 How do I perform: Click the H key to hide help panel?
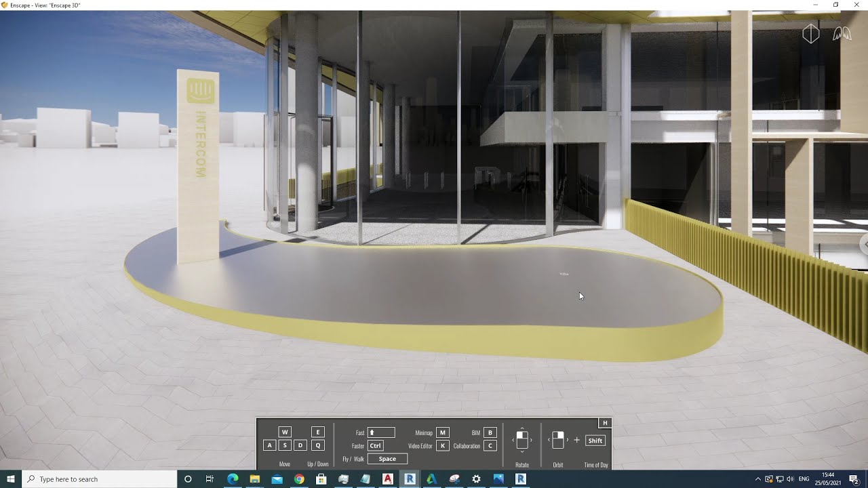[x=605, y=423]
